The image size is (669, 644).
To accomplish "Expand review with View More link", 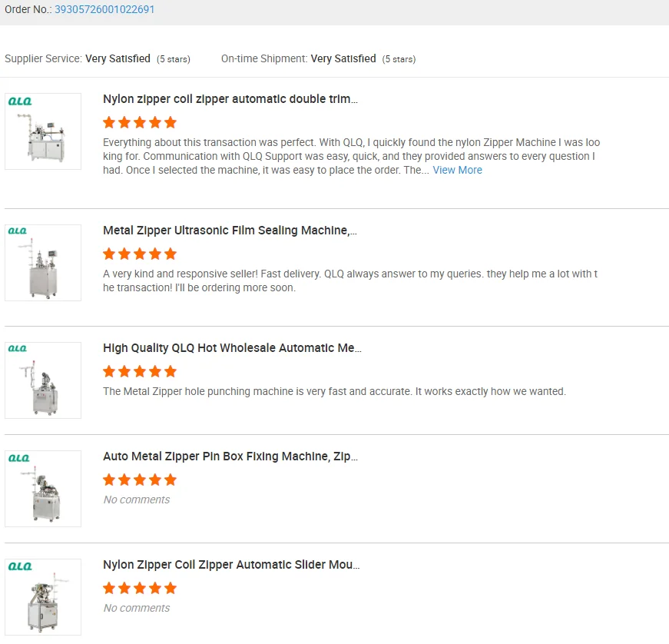I will pyautogui.click(x=457, y=170).
